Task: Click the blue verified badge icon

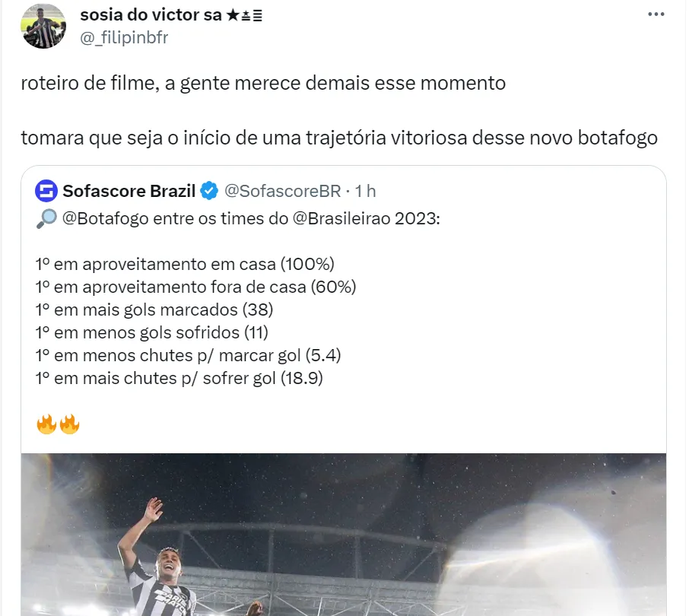Action: coord(209,191)
